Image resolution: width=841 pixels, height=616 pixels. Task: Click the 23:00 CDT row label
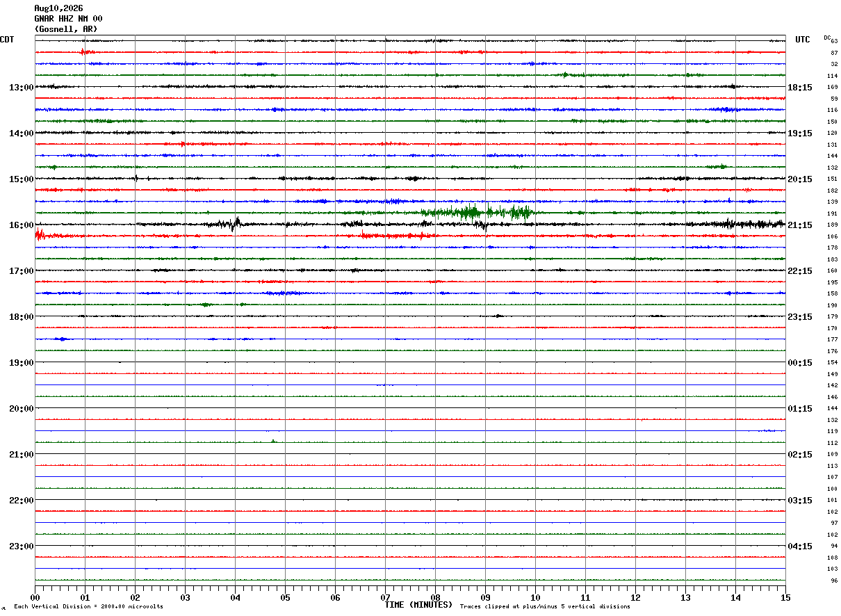pos(21,546)
